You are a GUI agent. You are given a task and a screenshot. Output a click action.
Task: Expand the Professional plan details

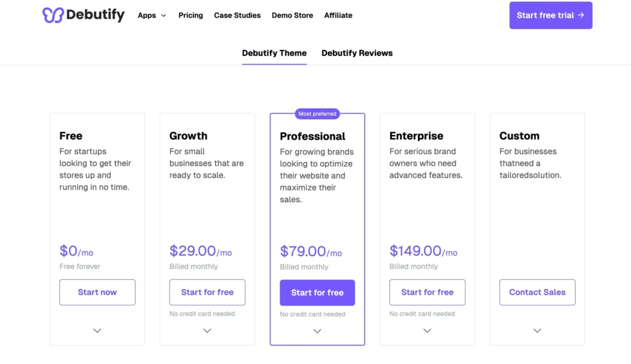(317, 331)
